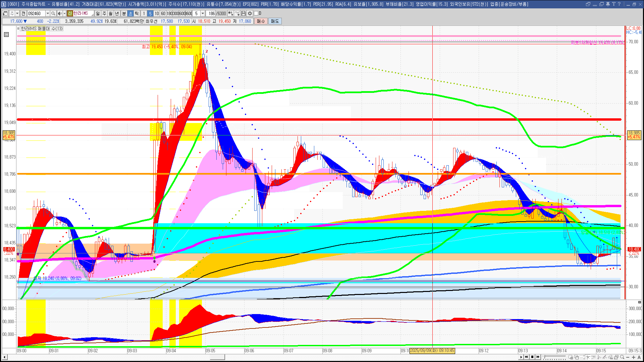Toggle the 초 (seconds) period button
This screenshot has width=644, height=362.
[130, 13]
